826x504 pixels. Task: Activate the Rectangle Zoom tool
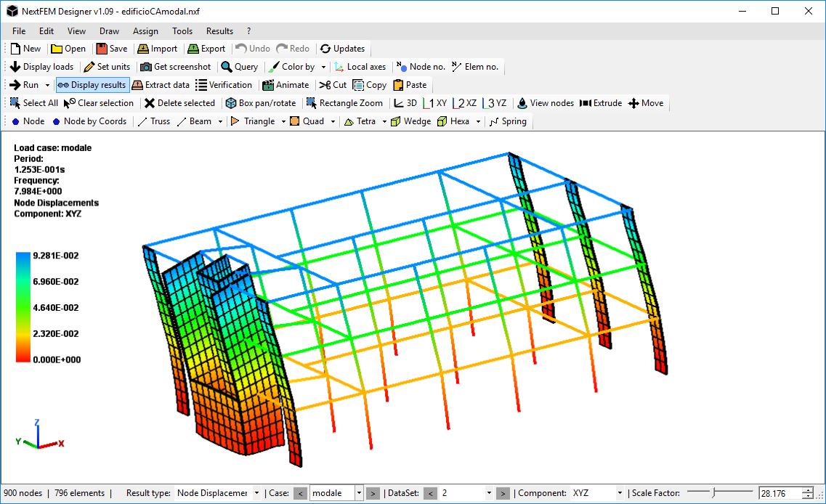344,103
